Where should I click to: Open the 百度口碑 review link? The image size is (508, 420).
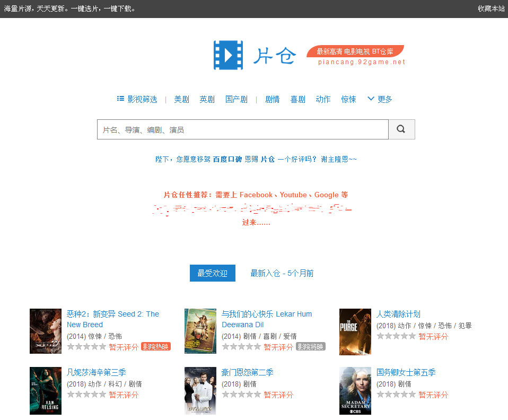coord(227,159)
